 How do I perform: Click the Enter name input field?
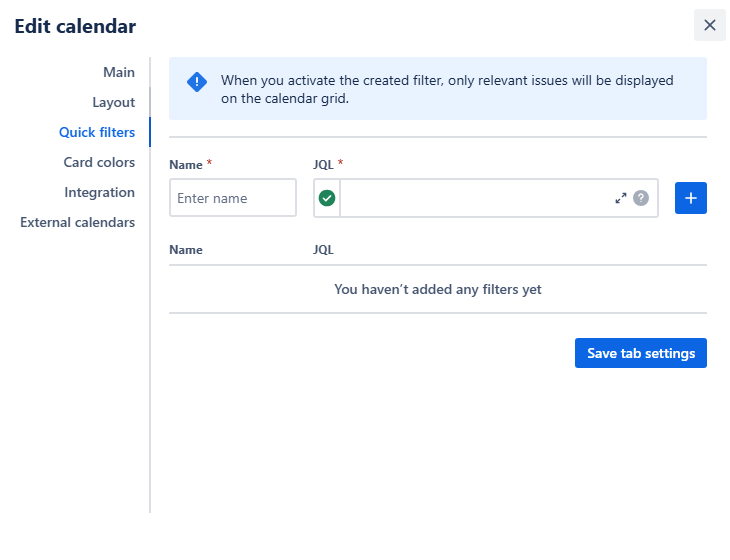(x=233, y=198)
